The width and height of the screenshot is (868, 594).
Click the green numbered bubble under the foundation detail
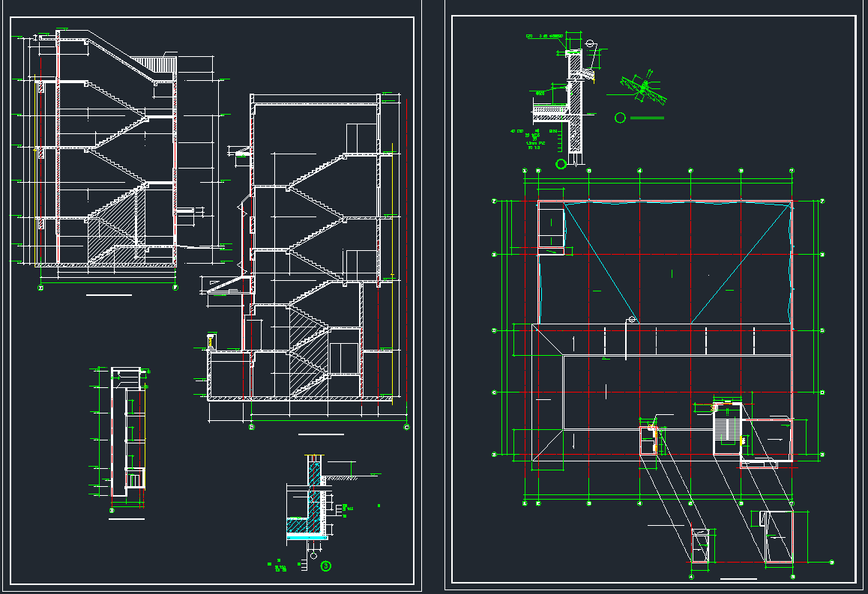326,566
